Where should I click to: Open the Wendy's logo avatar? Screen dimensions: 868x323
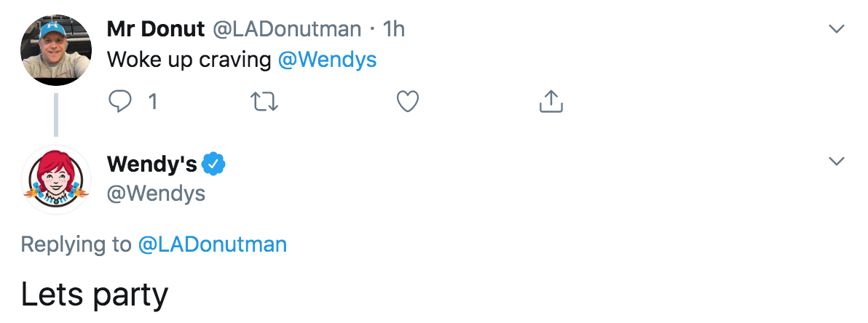pyautogui.click(x=56, y=180)
